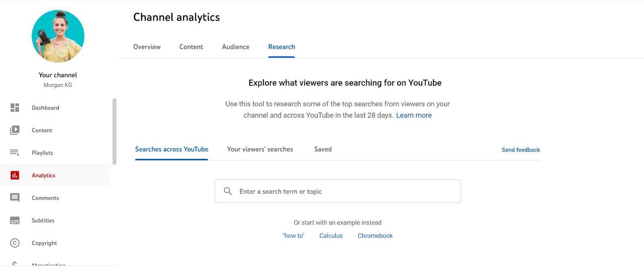Screen dimensions: 644x271
Task: Try the Calculus example search
Action: pyautogui.click(x=331, y=236)
